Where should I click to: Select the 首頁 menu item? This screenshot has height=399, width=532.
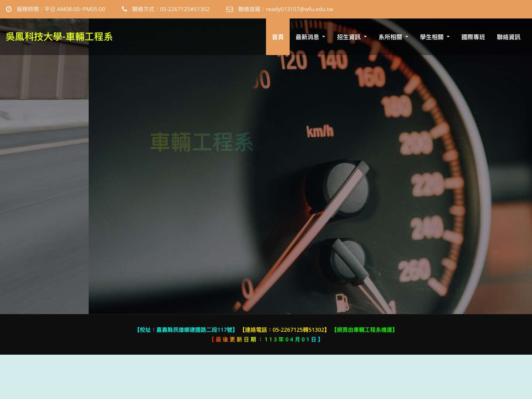point(277,37)
